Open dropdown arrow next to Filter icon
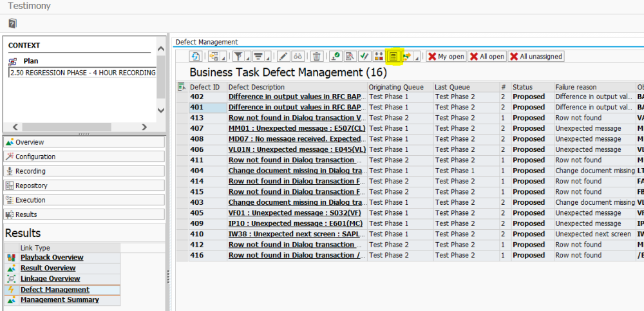 click(248, 57)
